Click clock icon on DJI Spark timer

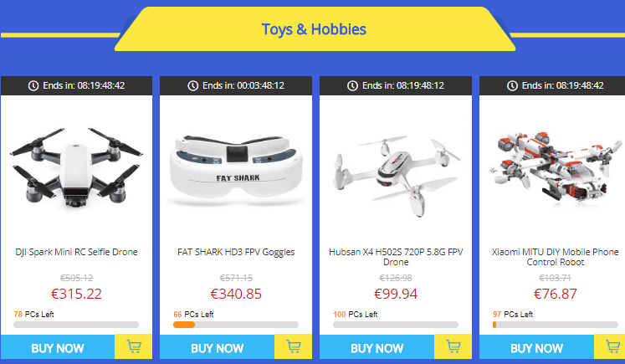point(33,85)
